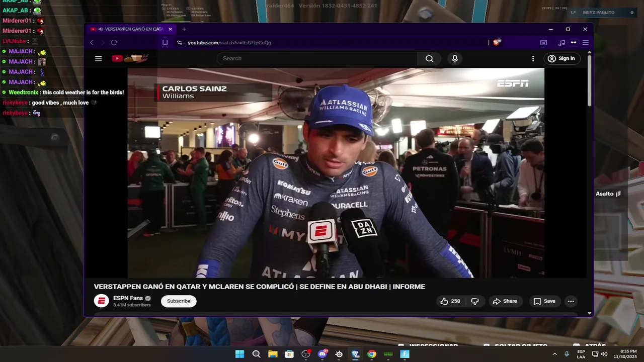644x362 pixels.
Task: Click the scrollbar down arrow
Action: pos(590,313)
